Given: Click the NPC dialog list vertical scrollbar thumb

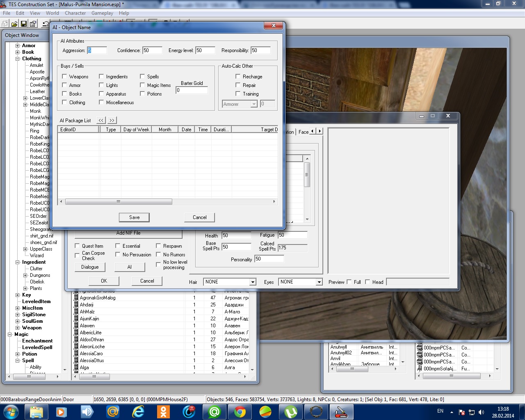Looking at the screenshot, I should click(x=307, y=175).
